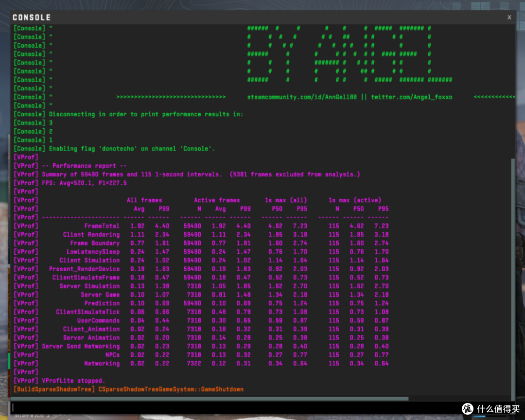Click the Prediction row label

click(x=102, y=303)
